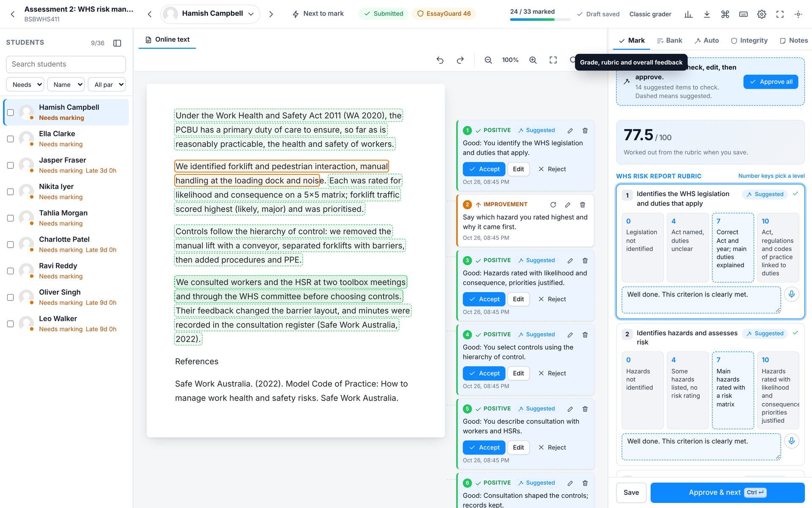Screen dimensions: 812x508
Task: Approve all suggested items
Action: point(771,82)
